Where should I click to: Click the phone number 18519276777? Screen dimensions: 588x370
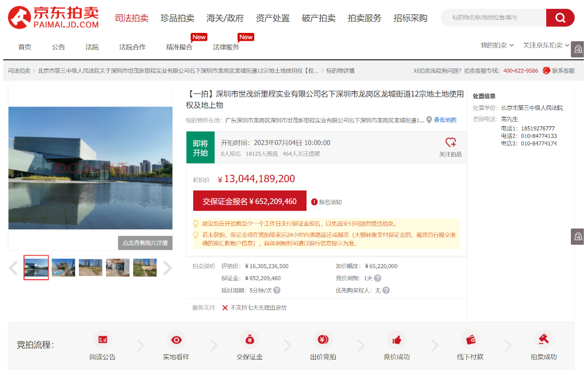538,128
